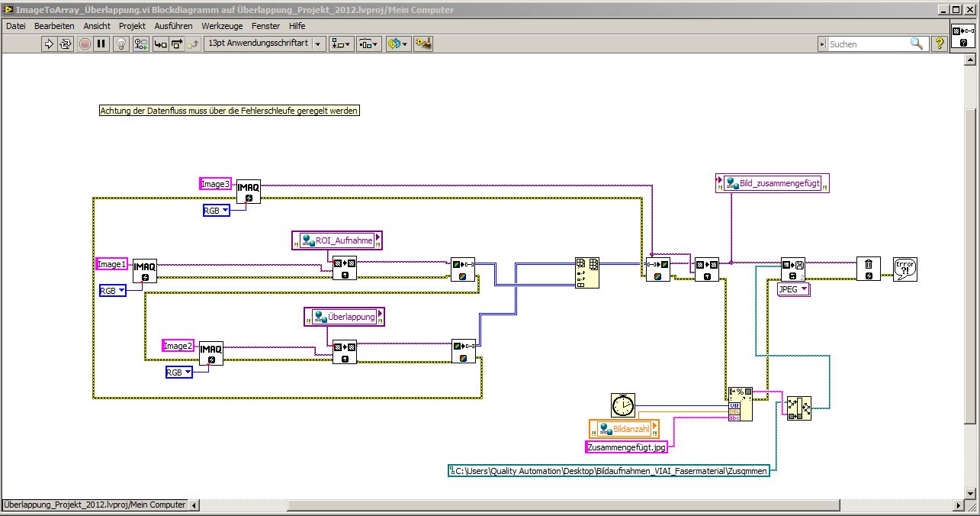
Task: Click the Run Continuously button
Action: click(66, 44)
